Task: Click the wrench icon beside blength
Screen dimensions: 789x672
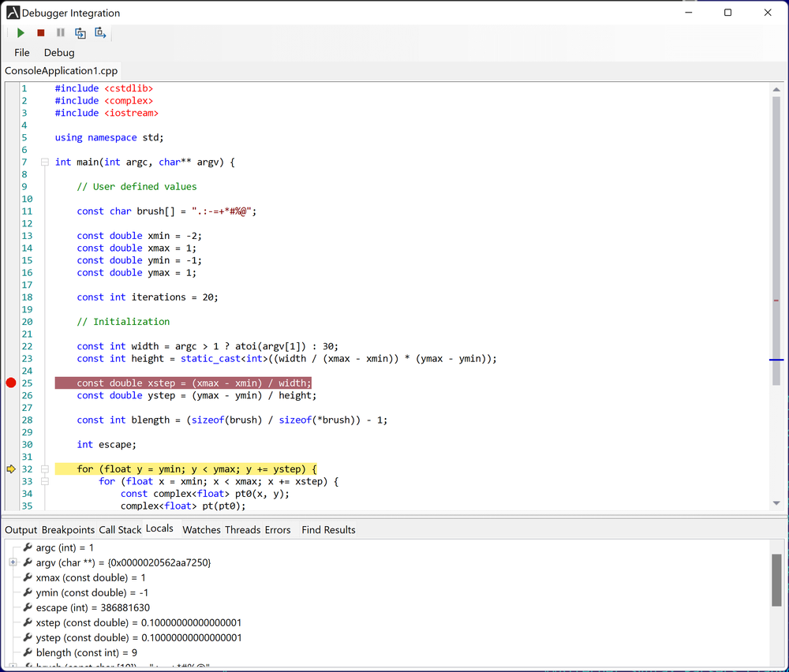Action: click(x=28, y=651)
